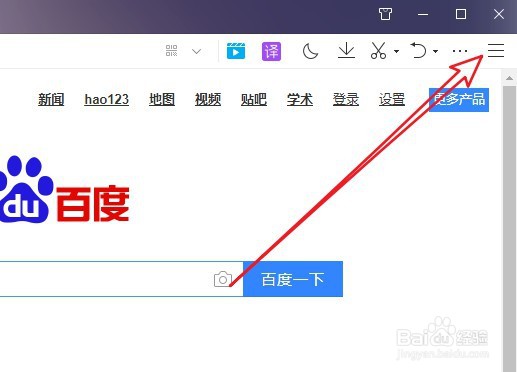Click the 百度一下 search button
This screenshot has height=372, width=517.
pyautogui.click(x=293, y=279)
